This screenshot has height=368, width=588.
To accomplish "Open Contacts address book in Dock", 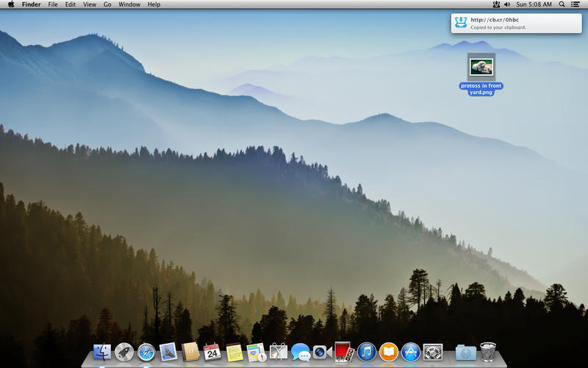I will tap(190, 353).
